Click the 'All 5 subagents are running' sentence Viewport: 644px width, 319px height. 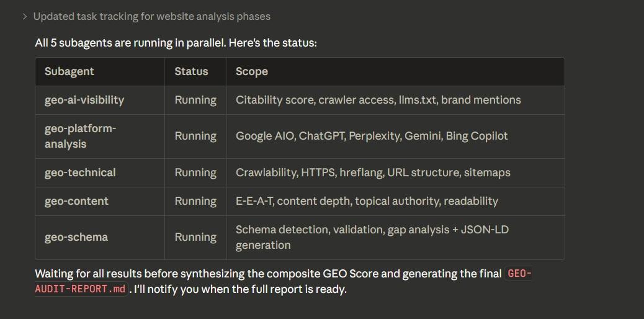(176, 43)
